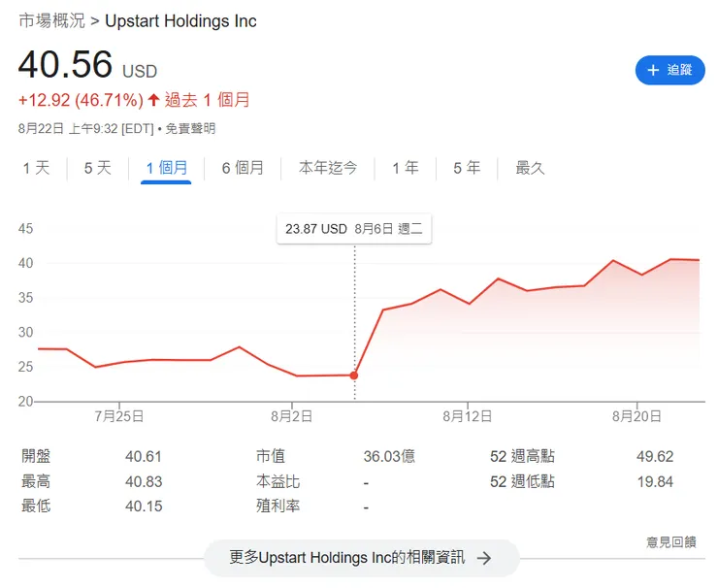Screen dimensions: 718x588
Task: Switch to the 1 年 range tab
Action: pos(406,168)
